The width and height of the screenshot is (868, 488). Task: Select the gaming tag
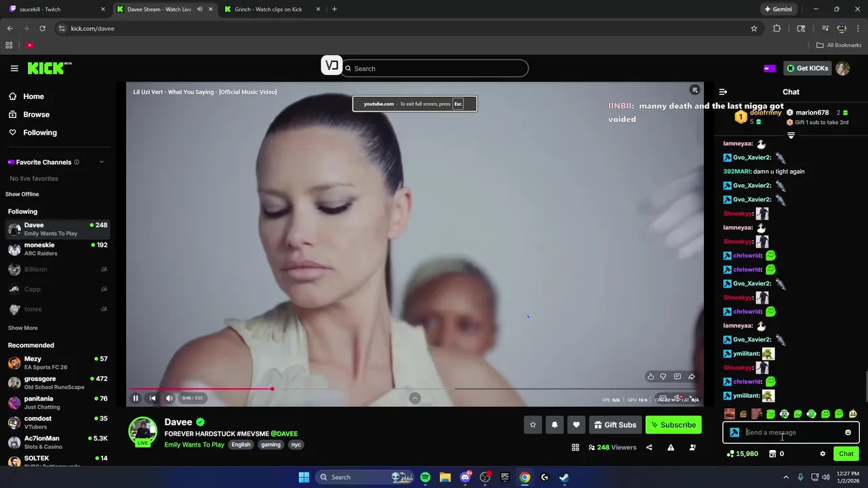pos(271,445)
